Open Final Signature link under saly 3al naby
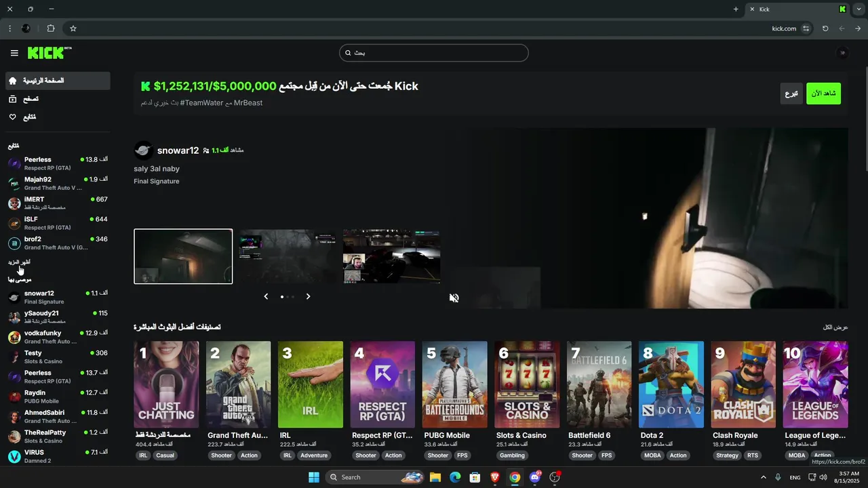The image size is (868, 488). coord(157,182)
